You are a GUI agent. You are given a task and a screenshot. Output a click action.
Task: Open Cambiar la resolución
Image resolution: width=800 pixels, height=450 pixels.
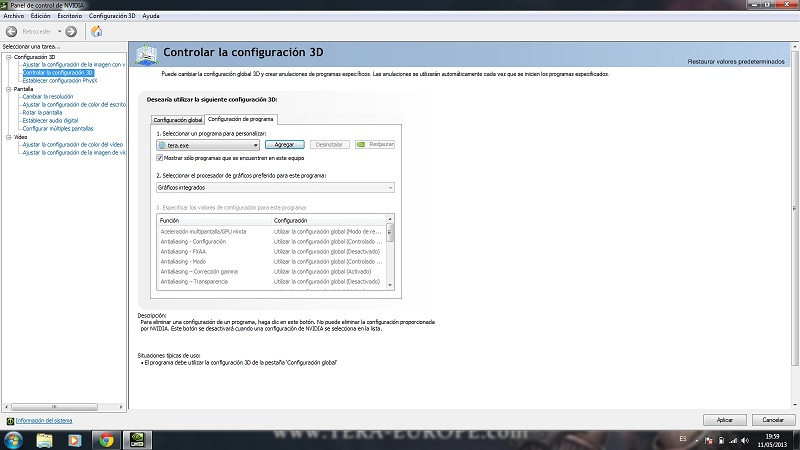pyautogui.click(x=48, y=96)
